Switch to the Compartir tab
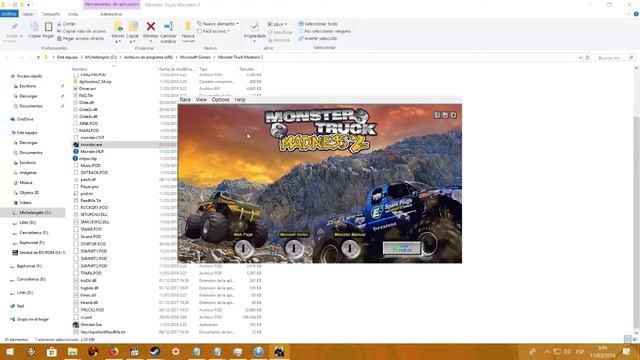Image resolution: width=640 pixels, height=360 pixels. point(51,14)
